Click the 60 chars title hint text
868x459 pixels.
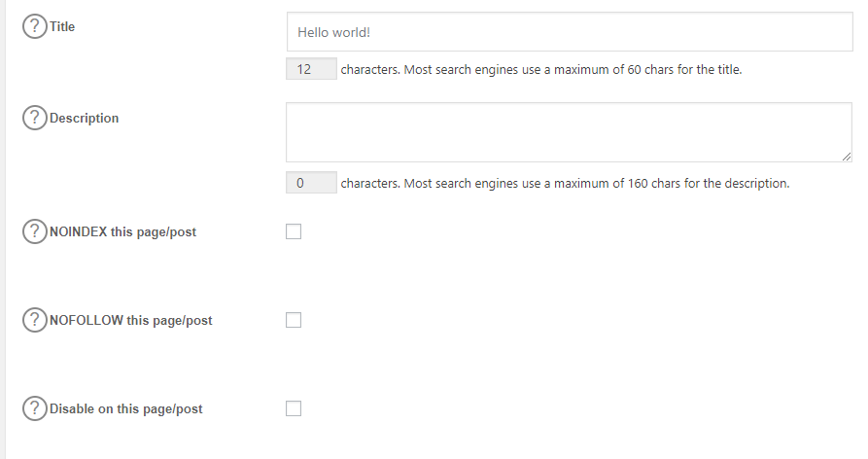pyautogui.click(x=541, y=70)
